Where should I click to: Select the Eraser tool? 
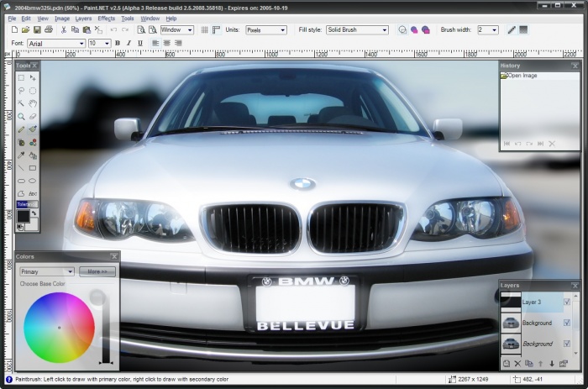pos(33,117)
